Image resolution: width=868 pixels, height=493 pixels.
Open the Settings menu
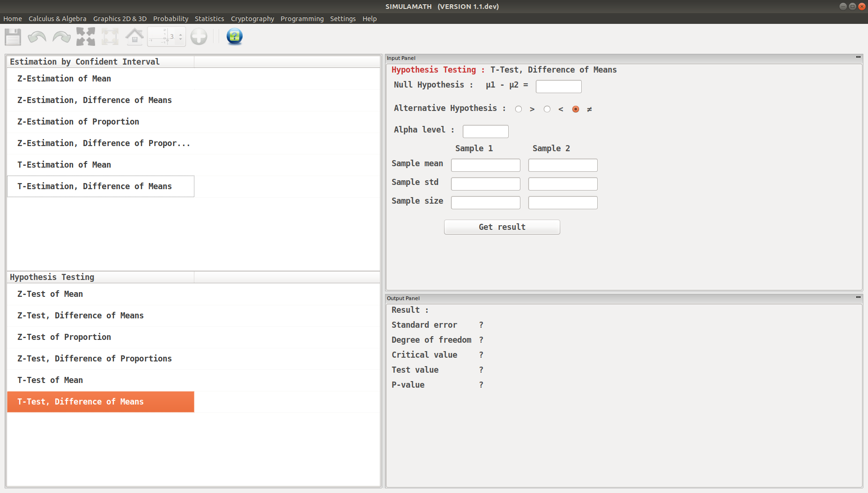click(x=343, y=19)
